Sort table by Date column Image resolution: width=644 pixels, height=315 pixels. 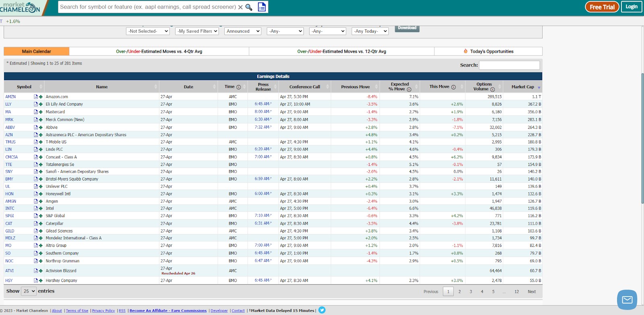[188, 87]
